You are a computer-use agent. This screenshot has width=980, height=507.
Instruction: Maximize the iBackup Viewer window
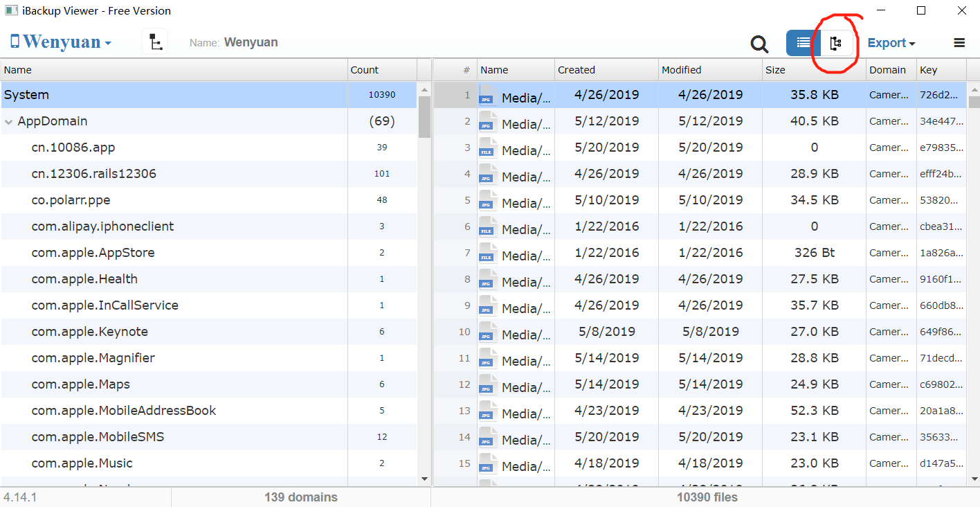(x=921, y=10)
